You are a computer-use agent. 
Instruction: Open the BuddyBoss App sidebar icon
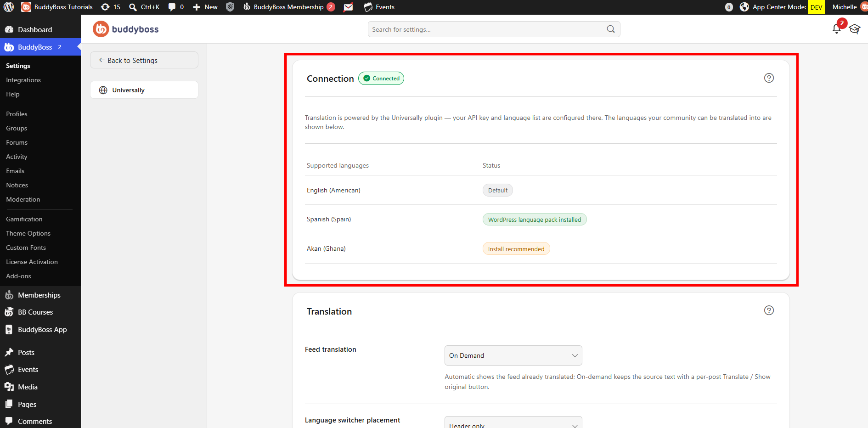coord(9,329)
